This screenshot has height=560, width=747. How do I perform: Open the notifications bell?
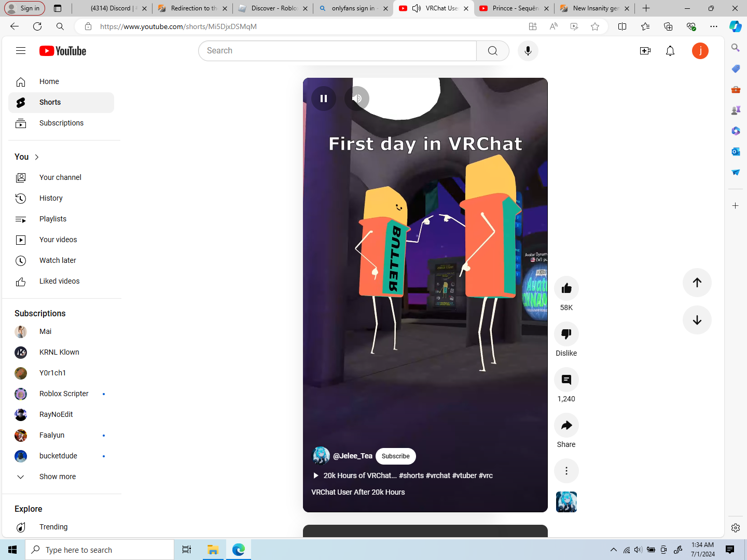pos(670,51)
